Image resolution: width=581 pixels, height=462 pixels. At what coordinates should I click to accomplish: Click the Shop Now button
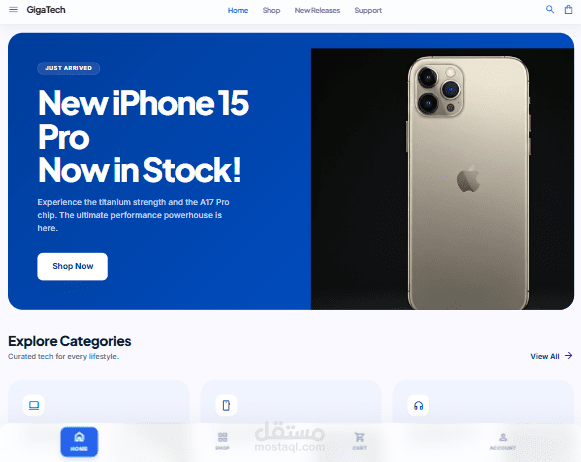(x=73, y=266)
